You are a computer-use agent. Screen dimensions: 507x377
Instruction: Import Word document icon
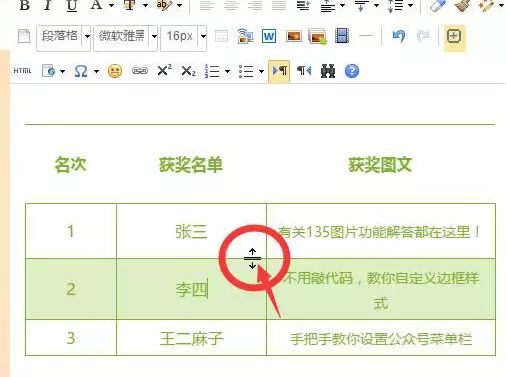pyautogui.click(x=269, y=36)
